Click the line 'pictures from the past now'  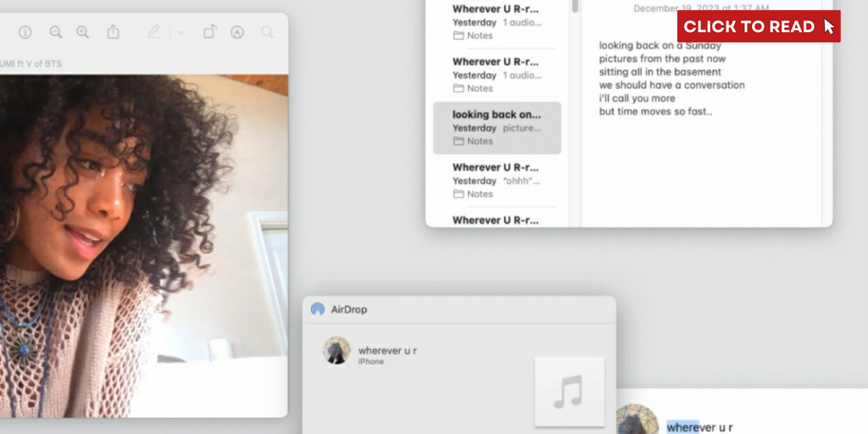coord(662,58)
